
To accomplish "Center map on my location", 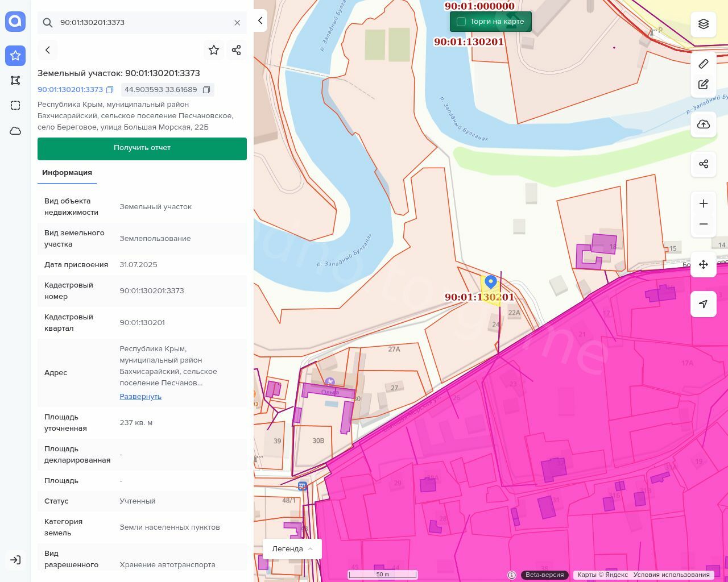I will click(704, 304).
